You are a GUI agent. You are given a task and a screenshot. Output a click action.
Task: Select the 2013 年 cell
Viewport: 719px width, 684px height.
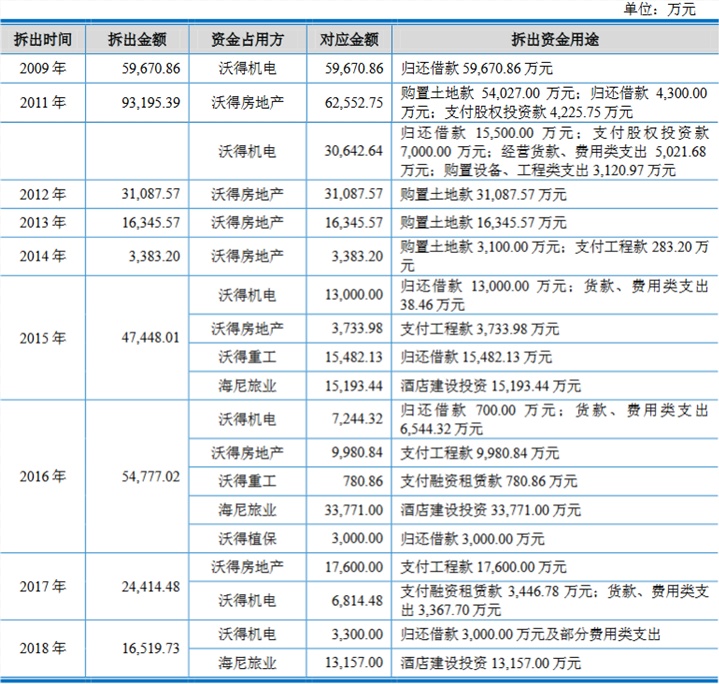coord(43,222)
